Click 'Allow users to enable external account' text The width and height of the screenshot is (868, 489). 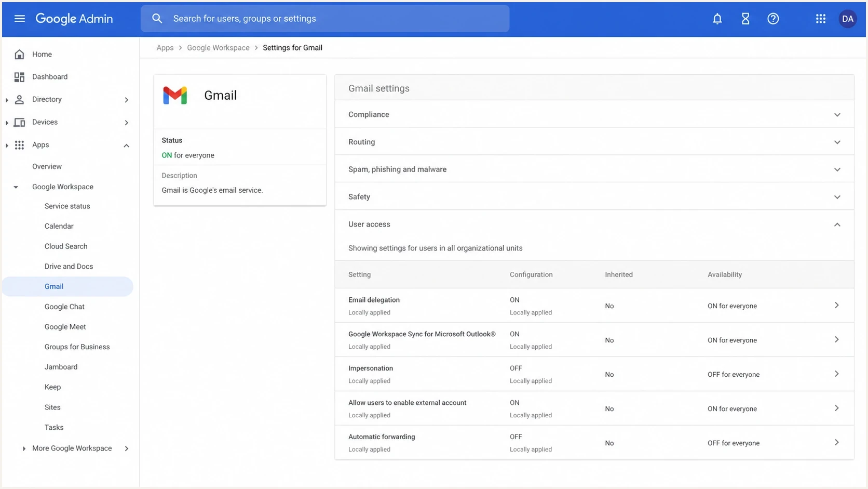pos(408,403)
